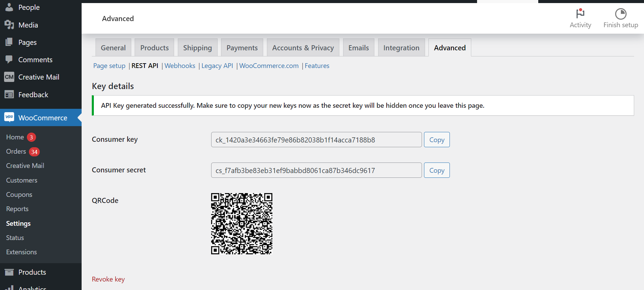Go to Legacy API settings
The height and width of the screenshot is (290, 644).
[217, 66]
